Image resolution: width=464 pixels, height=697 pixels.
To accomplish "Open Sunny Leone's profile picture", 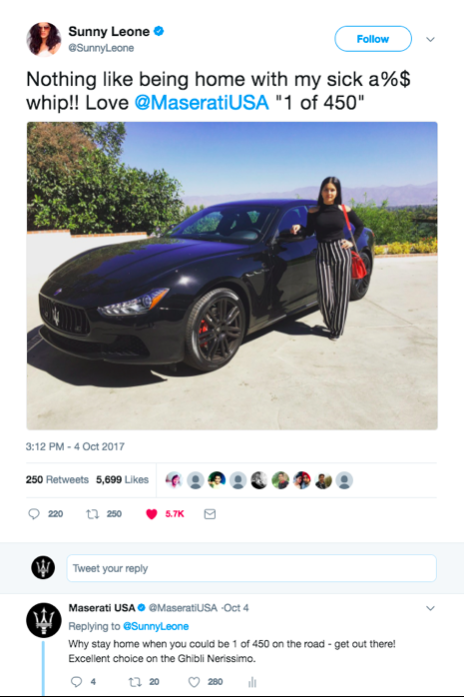I will [x=44, y=39].
